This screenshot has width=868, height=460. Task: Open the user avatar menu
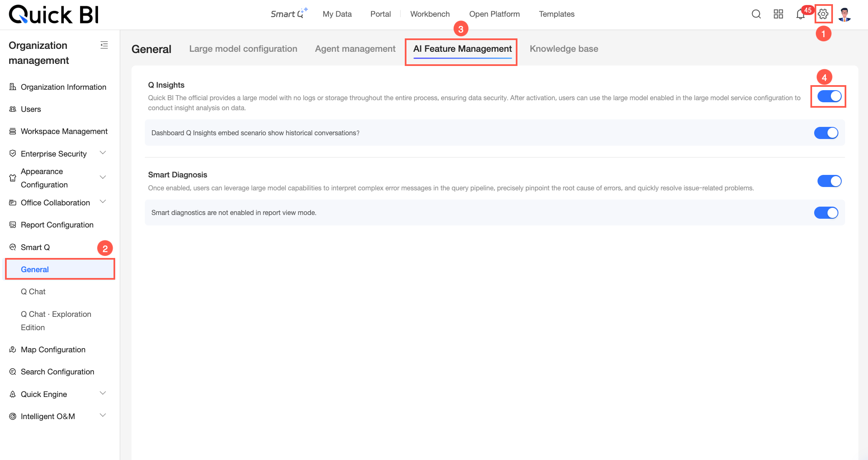[845, 14]
